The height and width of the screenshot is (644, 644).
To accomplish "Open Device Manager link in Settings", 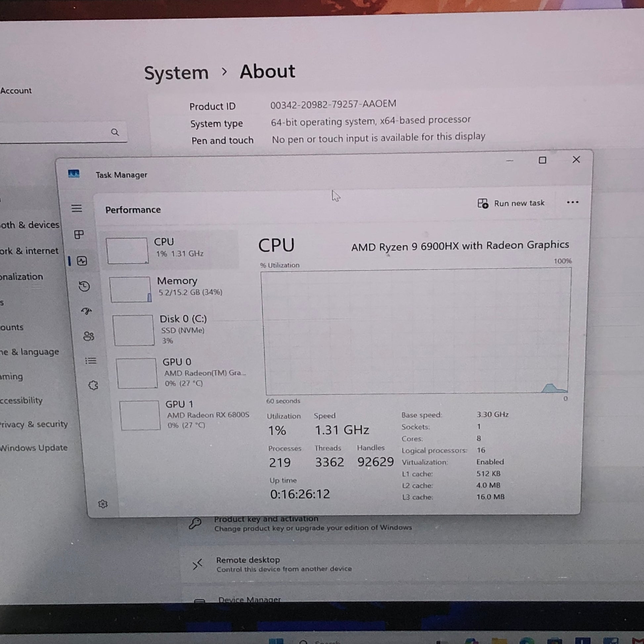I will [x=249, y=600].
